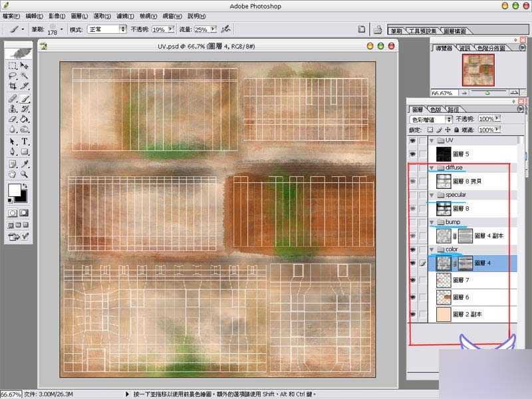The width and height of the screenshot is (532, 399).
Task: Open the 檔案 (File) menu
Action: tap(11, 16)
